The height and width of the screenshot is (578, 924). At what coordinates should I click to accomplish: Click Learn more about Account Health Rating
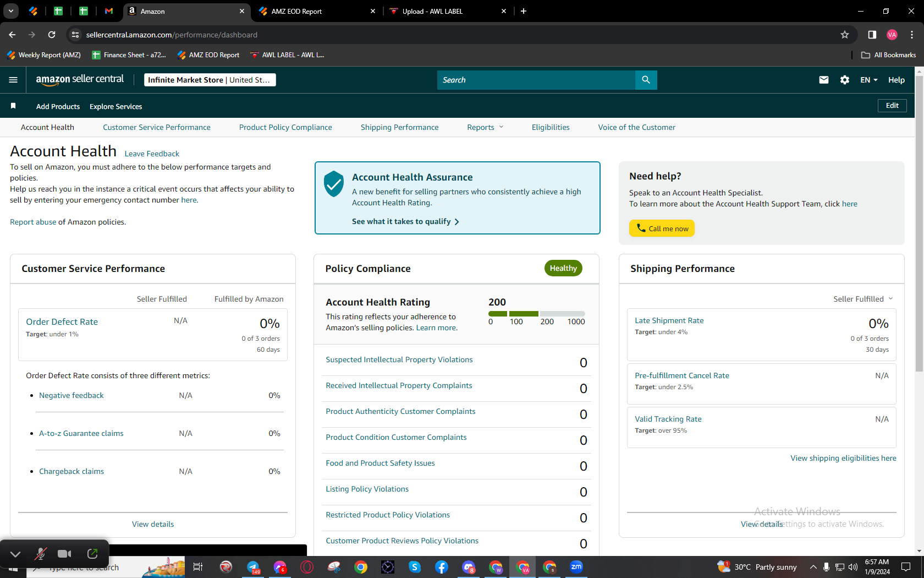[436, 328]
